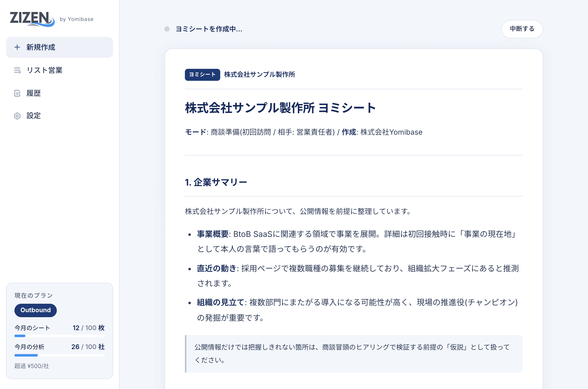Click the 今月のシート progress bar

pyautogui.click(x=60, y=336)
